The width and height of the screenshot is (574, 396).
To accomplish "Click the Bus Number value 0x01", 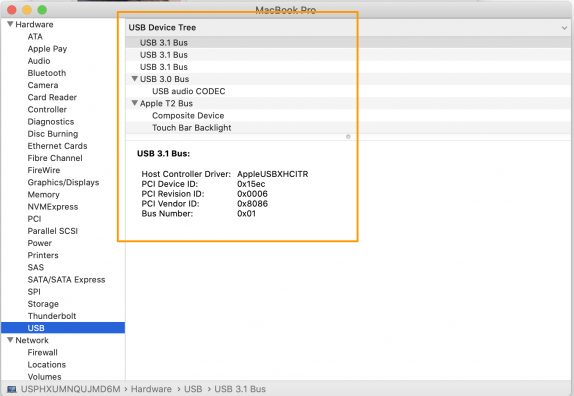I will [x=246, y=213].
